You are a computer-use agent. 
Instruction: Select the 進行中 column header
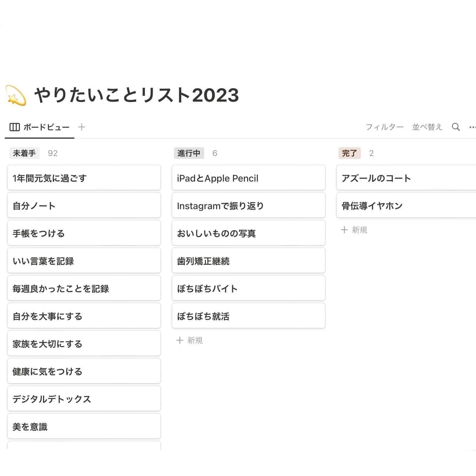pos(189,153)
